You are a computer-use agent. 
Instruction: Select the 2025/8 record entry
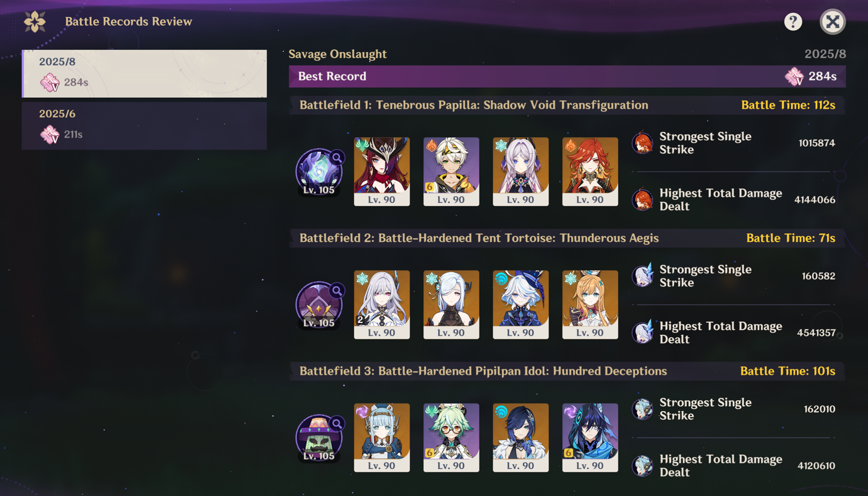click(x=144, y=73)
